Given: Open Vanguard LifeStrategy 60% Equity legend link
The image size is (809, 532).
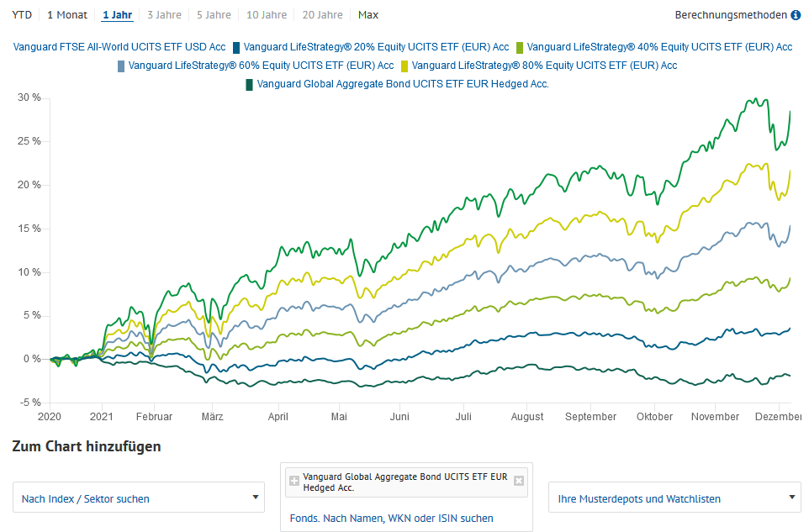Looking at the screenshot, I should [261, 66].
